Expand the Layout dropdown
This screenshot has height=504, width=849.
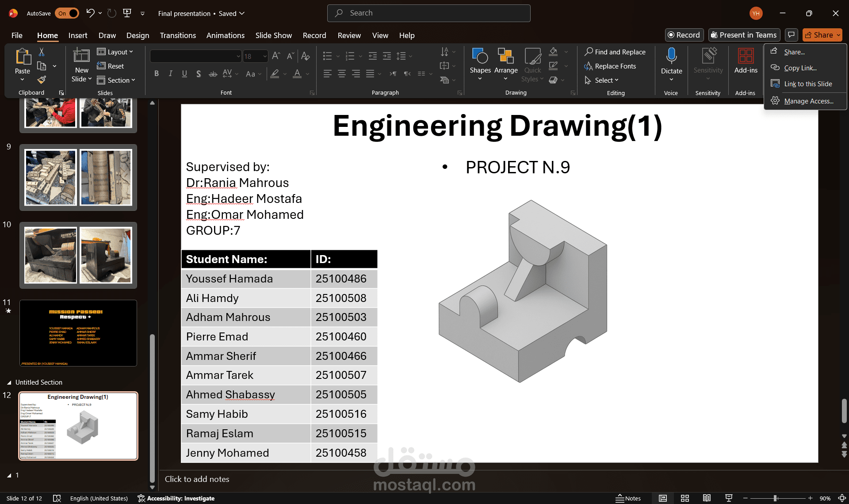115,52
